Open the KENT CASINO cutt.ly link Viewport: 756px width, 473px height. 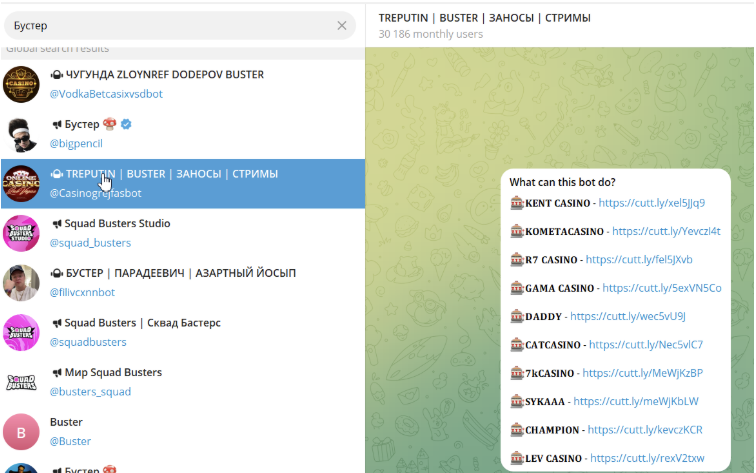(x=651, y=203)
